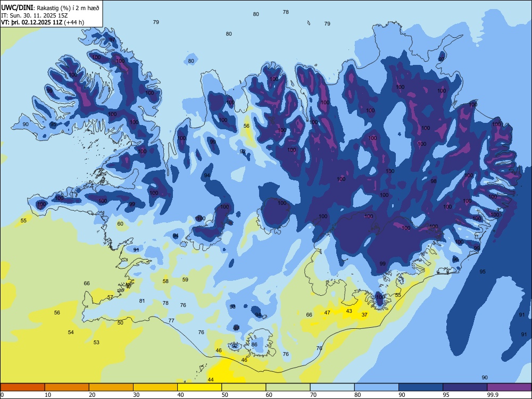This screenshot has height=399, width=532.
Task: Click the humidity value '59' on the map
Action: (x=185, y=280)
